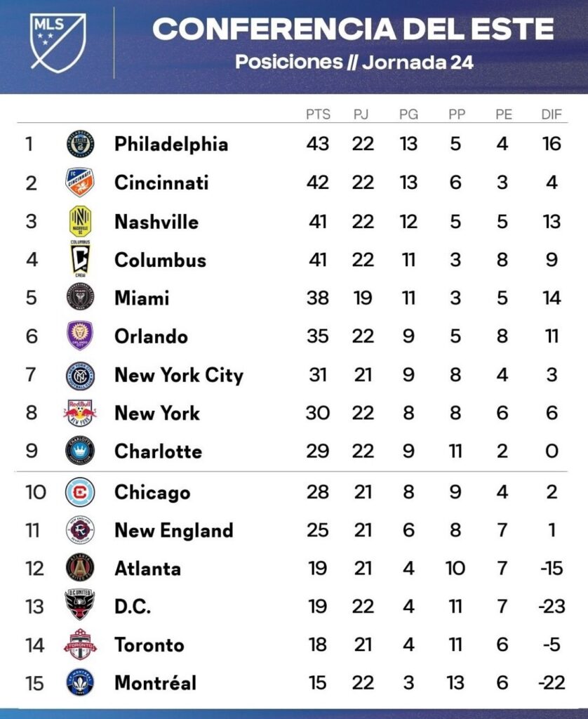Select the New England team name
588x719 pixels.
coord(173,530)
